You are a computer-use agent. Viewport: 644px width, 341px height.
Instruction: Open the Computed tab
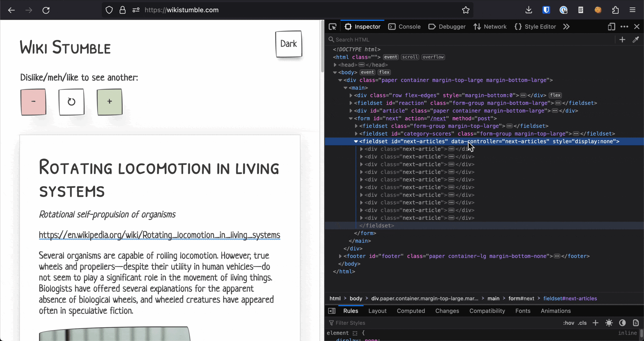pos(411,311)
